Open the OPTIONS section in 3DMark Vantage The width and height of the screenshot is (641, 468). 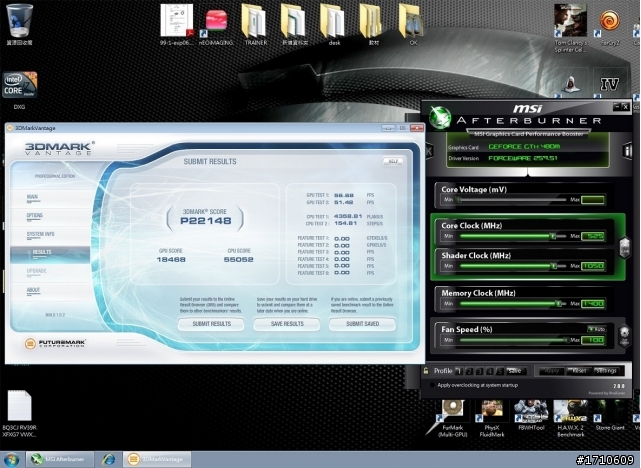tap(35, 216)
